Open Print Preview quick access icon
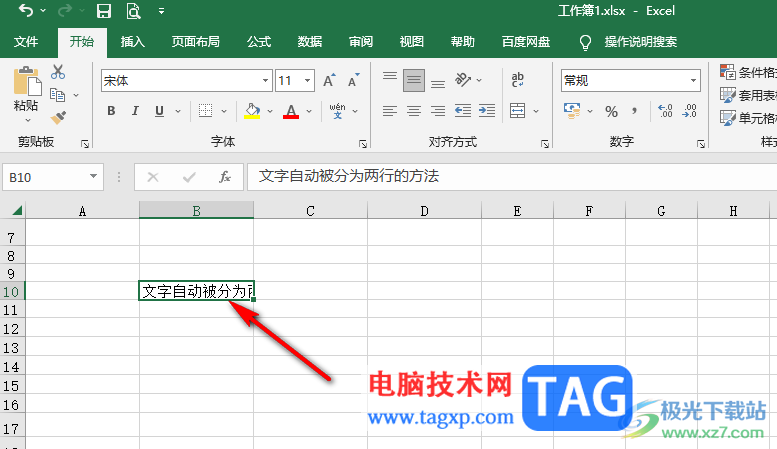Viewport: 777px width, 449px height. tap(133, 10)
